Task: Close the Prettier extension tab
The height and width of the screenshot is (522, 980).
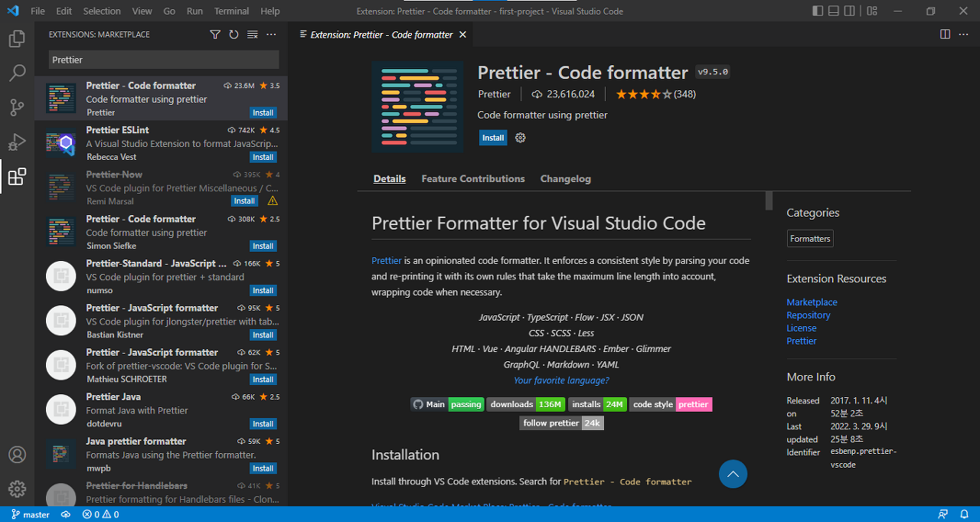Action: click(x=462, y=34)
